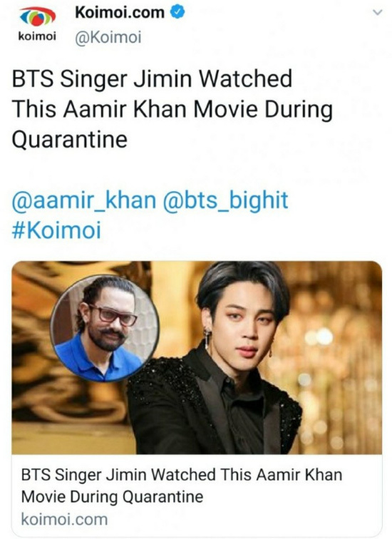Click the word Quarantine in the tweet body
The image size is (392, 539).
pos(70,140)
